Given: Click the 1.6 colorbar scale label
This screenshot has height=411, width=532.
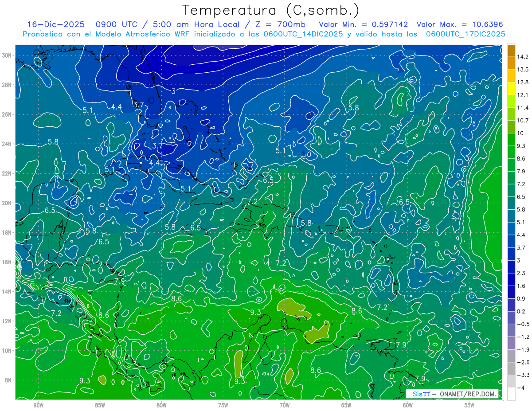Looking at the screenshot, I should tap(521, 286).
